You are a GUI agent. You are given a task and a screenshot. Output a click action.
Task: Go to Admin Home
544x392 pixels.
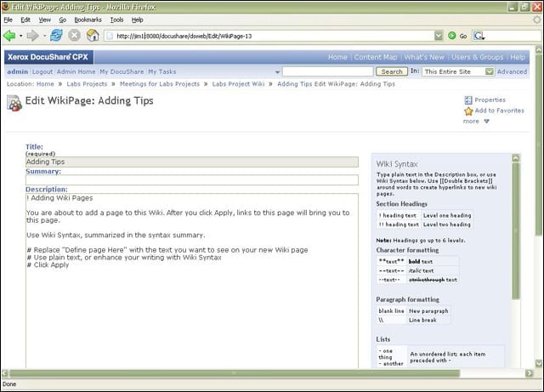[76, 71]
